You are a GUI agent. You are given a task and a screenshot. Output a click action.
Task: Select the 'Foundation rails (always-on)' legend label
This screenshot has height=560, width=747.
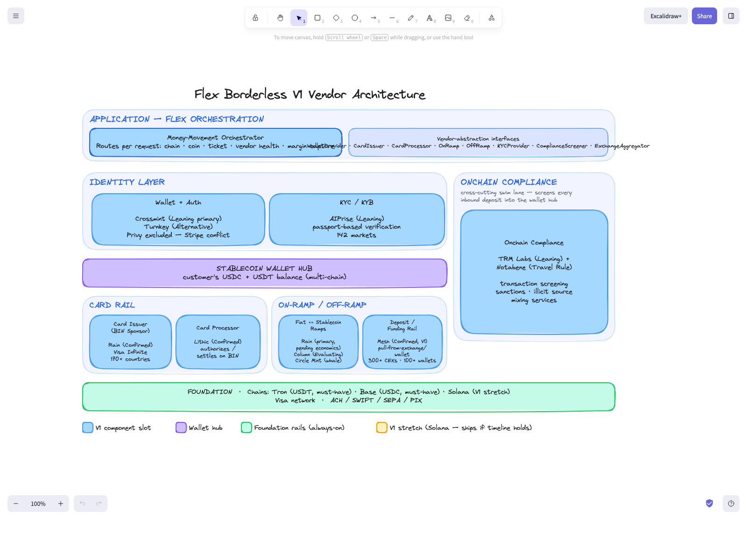[x=299, y=428]
